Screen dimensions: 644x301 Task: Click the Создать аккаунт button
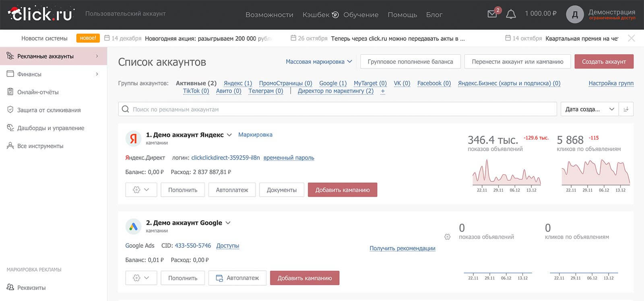point(604,62)
